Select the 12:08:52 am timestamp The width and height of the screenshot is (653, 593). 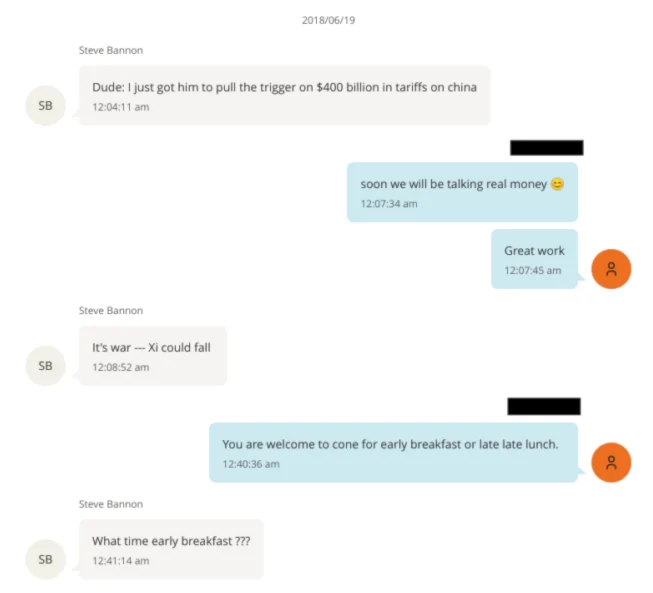pos(120,367)
